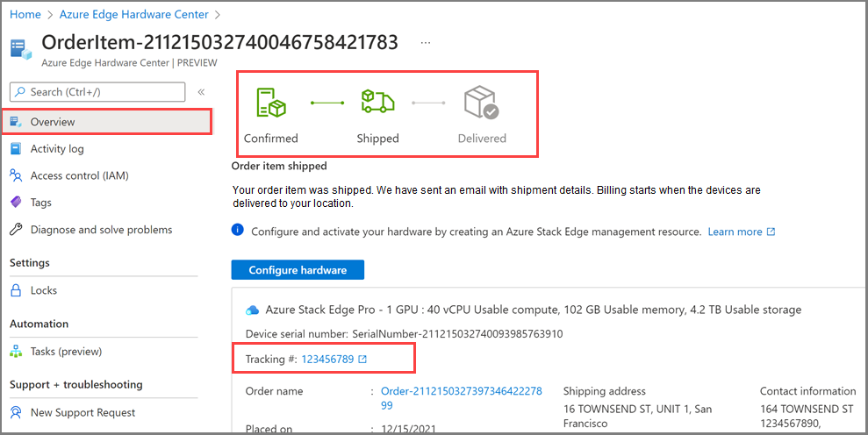Click the info icon beside Configure and activate
Viewport: 868px width, 435px height.
pyautogui.click(x=238, y=231)
